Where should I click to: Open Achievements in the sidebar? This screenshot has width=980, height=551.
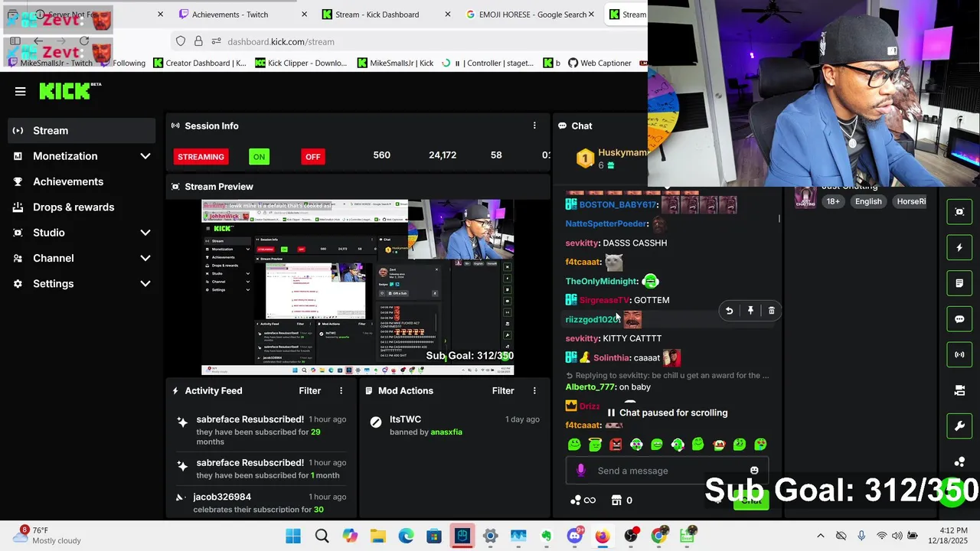(83, 181)
